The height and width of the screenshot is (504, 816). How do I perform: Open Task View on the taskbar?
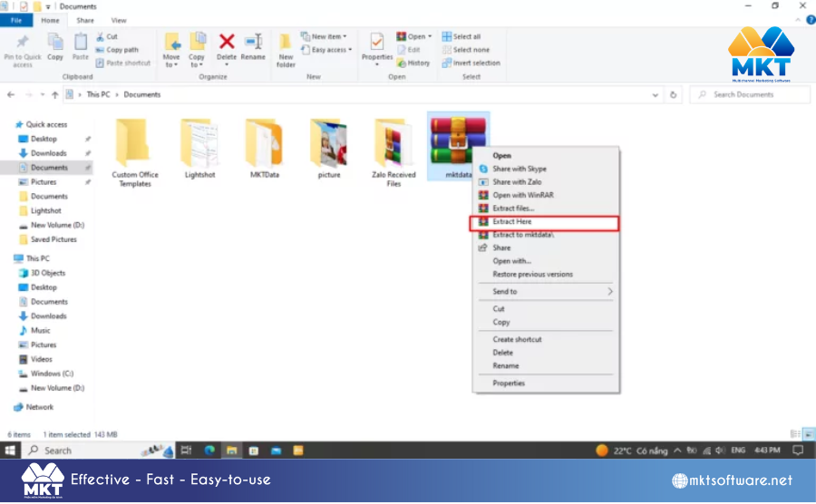(x=186, y=451)
